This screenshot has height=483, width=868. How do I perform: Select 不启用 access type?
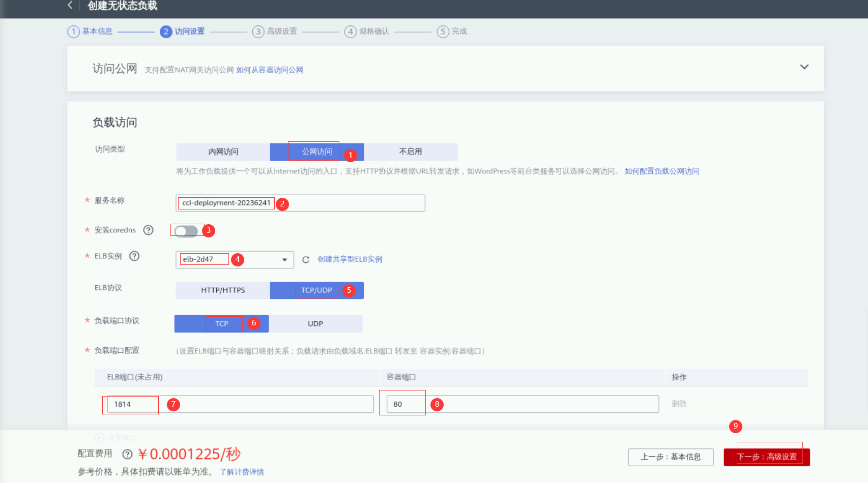tap(411, 152)
